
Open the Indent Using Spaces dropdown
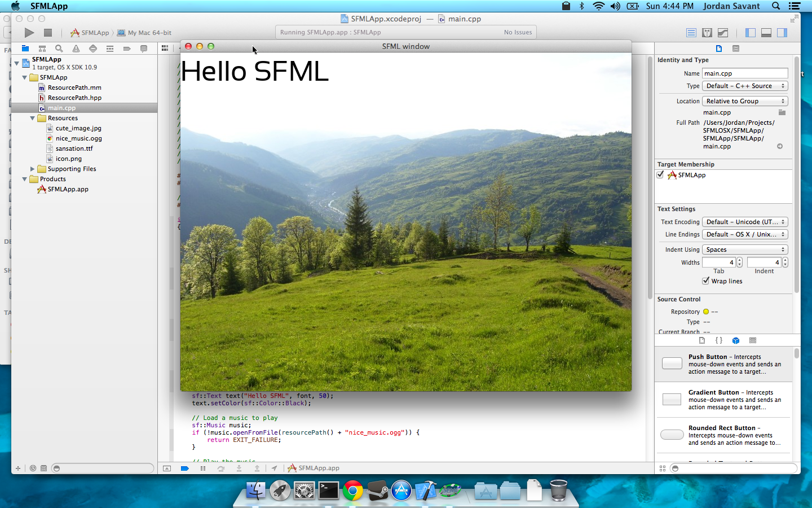(745, 249)
